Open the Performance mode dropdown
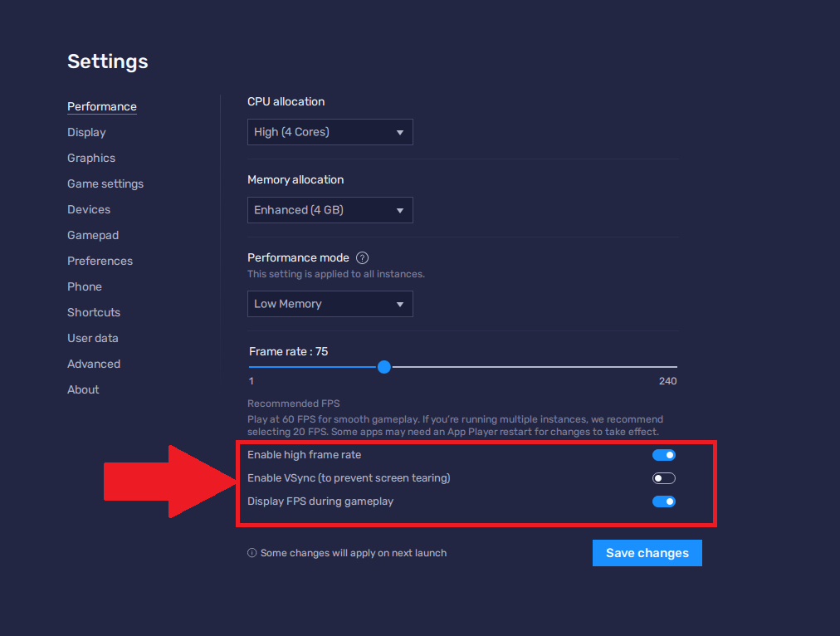Screen dimensions: 840x636 click(330, 303)
